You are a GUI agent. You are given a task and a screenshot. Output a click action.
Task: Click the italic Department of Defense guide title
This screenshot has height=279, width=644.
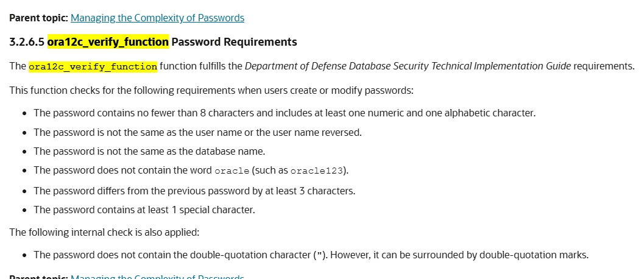point(408,66)
